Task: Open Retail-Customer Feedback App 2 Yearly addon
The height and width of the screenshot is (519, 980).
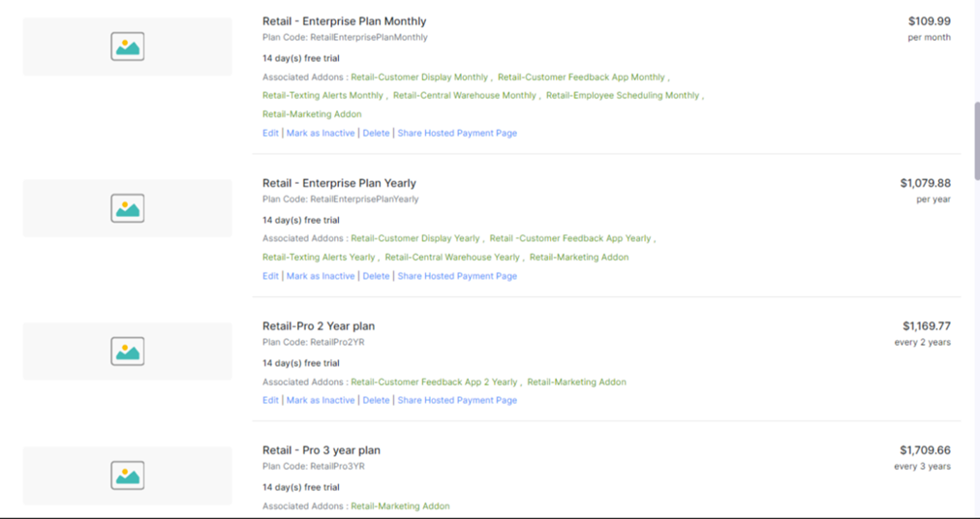Action: [x=435, y=382]
